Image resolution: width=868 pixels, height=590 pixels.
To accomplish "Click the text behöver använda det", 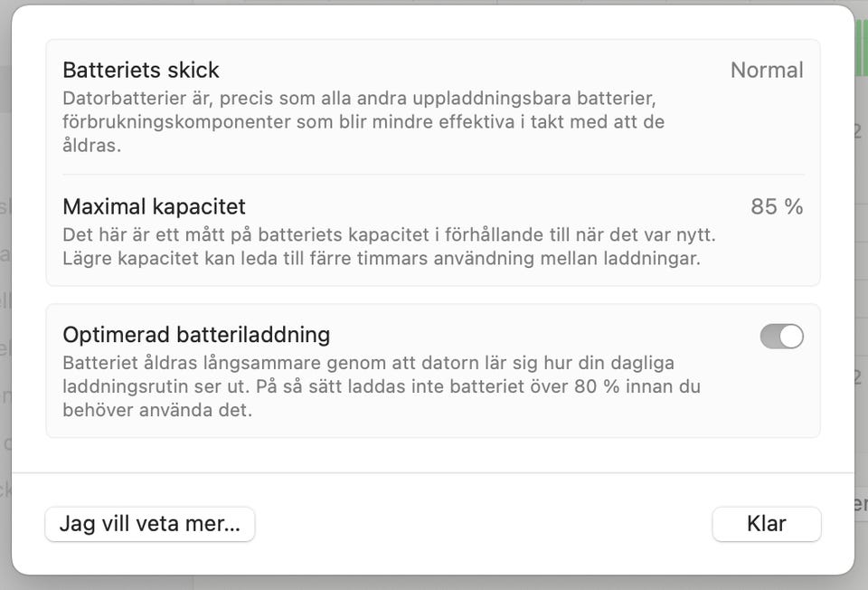I will pyautogui.click(x=157, y=410).
